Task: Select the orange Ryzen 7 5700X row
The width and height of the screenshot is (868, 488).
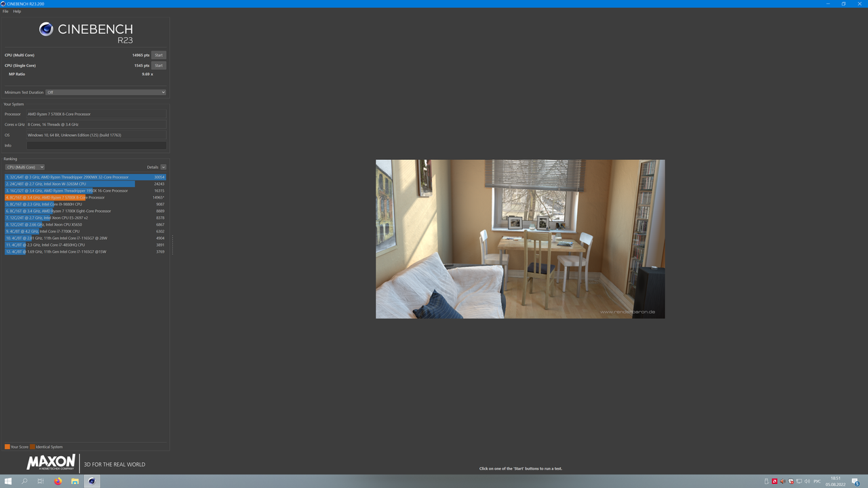Action: point(85,197)
